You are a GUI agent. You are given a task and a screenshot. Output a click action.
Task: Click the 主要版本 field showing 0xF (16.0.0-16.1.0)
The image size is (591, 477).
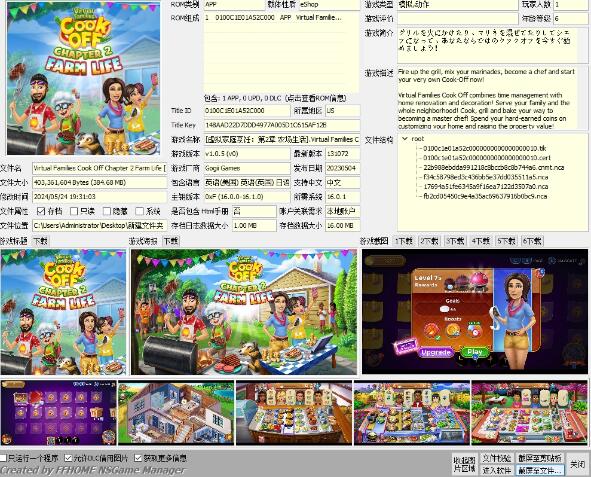pyautogui.click(x=247, y=197)
